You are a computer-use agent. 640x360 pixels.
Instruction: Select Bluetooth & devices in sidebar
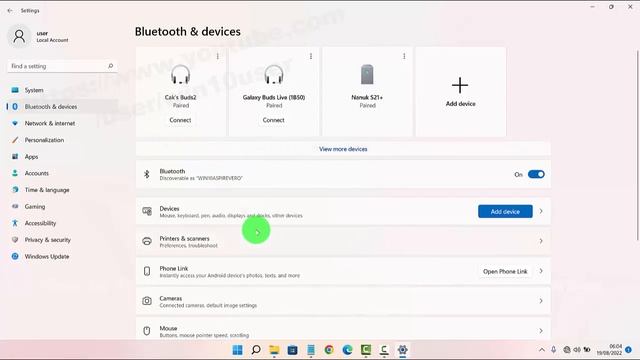click(62, 107)
